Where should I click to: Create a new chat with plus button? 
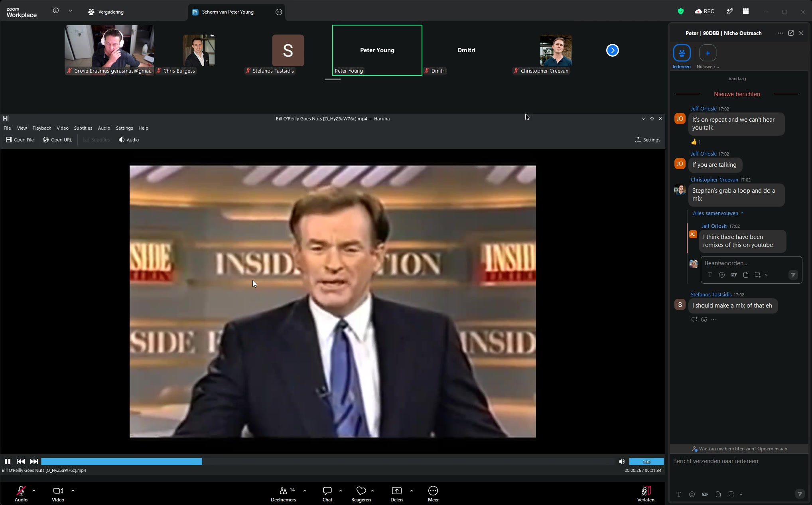[708, 53]
